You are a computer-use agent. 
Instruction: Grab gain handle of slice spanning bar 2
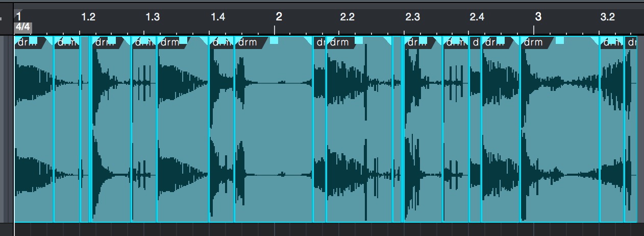tap(274, 40)
